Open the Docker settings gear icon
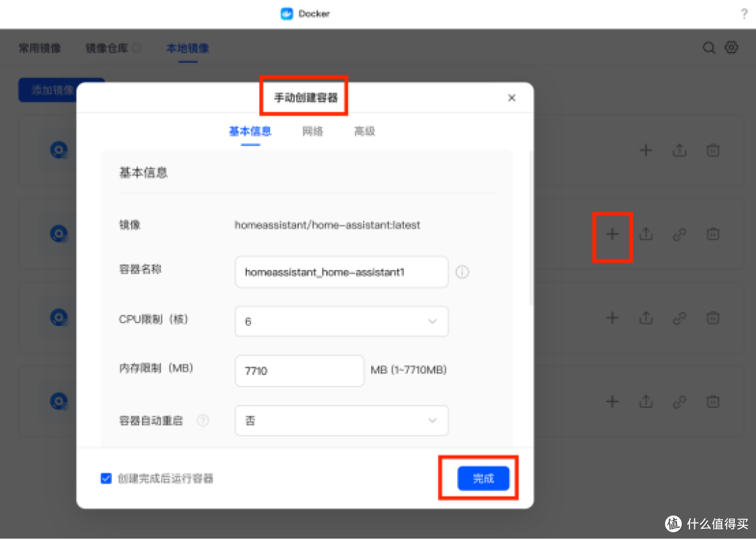Screen dimensions: 756x540 pyautogui.click(x=731, y=48)
